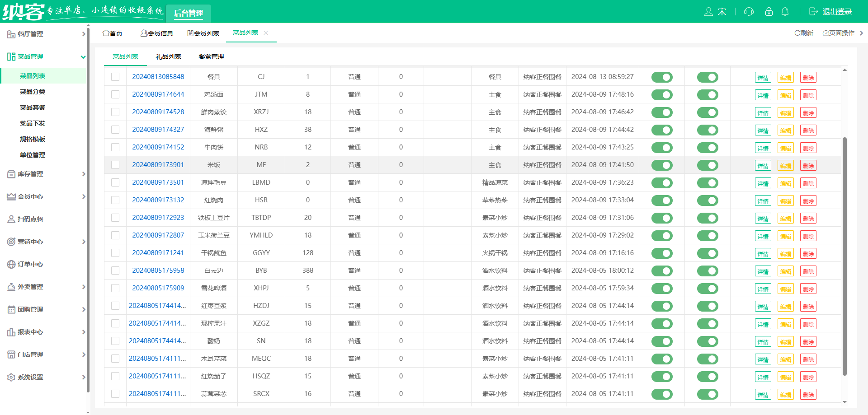Image resolution: width=868 pixels, height=415 pixels.
Task: Click the user avatar icon beside 宋
Action: 708,12
